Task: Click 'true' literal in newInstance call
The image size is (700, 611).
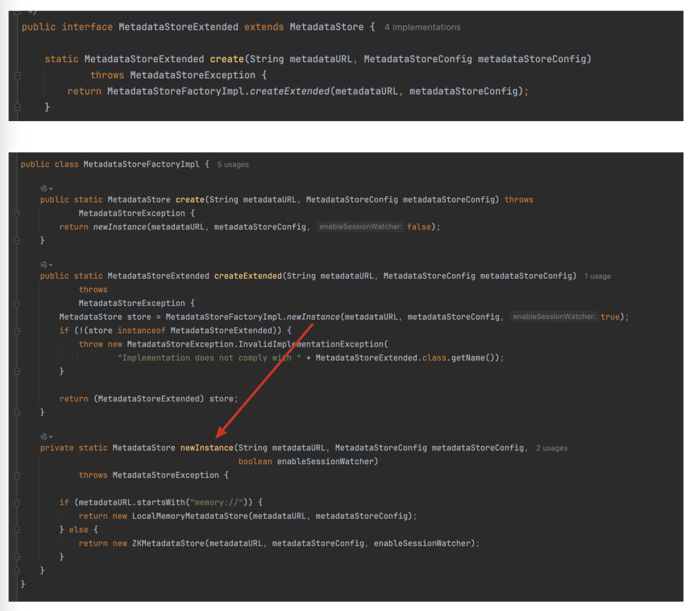Action: (610, 317)
